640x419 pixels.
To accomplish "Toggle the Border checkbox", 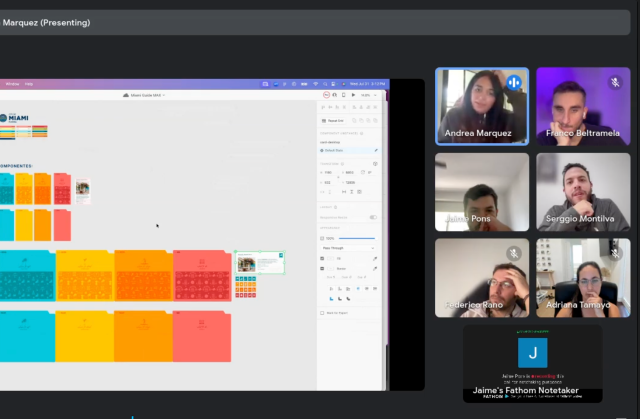I will (322, 268).
